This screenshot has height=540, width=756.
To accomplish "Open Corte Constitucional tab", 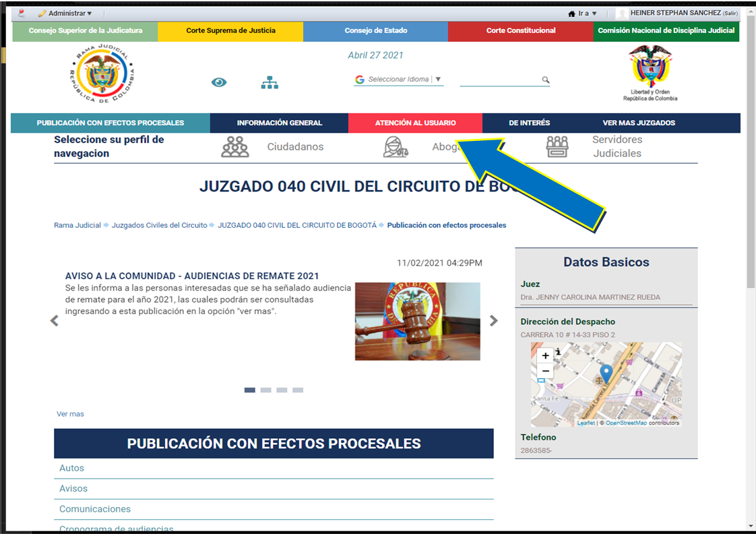I will [x=521, y=30].
